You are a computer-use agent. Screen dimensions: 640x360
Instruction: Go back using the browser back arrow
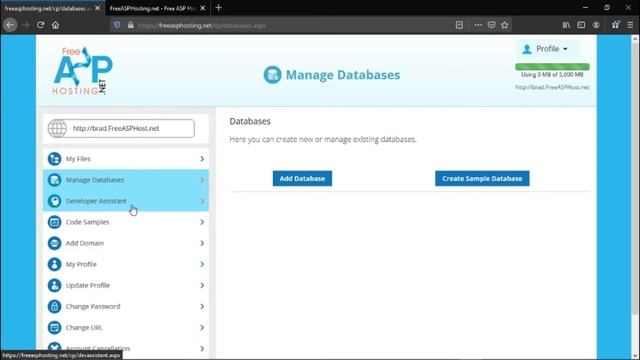click(10, 25)
